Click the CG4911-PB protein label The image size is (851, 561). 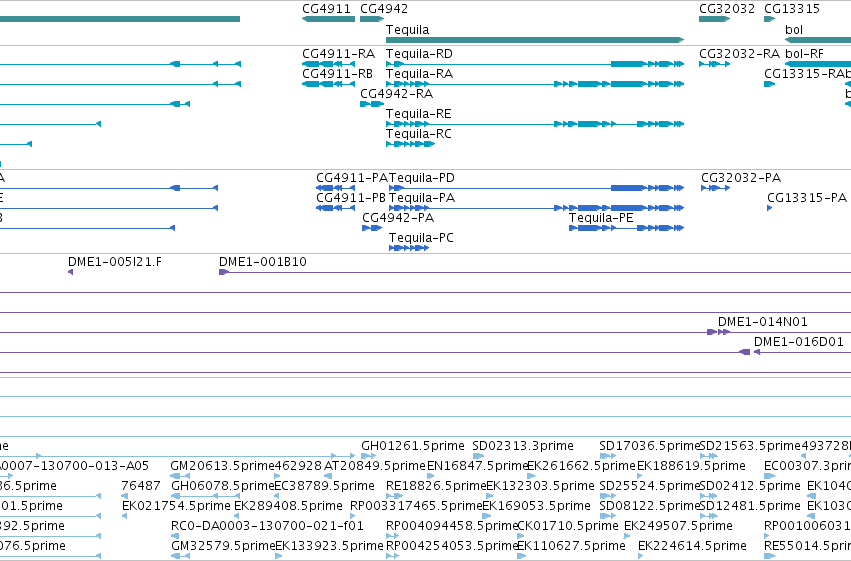point(351,198)
